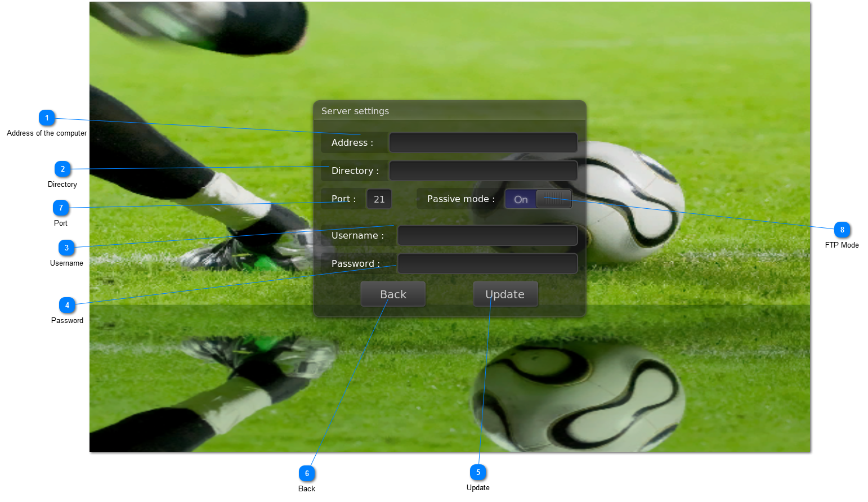The height and width of the screenshot is (502, 868).
Task: Toggle the Passive mode switch off
Action: [x=538, y=199]
